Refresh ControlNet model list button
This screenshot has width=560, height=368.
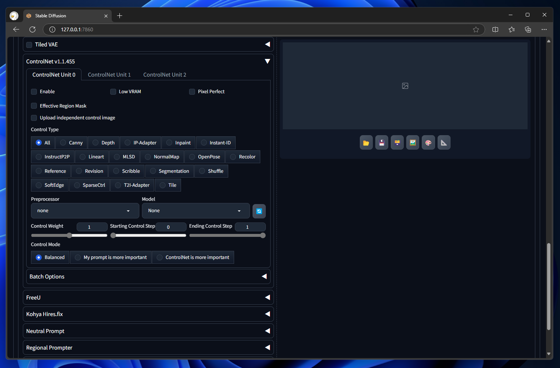pyautogui.click(x=259, y=211)
